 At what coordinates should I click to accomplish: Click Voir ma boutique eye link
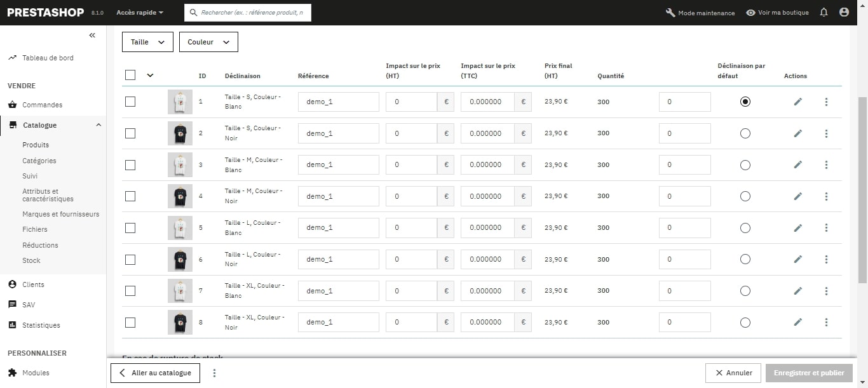(x=778, y=13)
